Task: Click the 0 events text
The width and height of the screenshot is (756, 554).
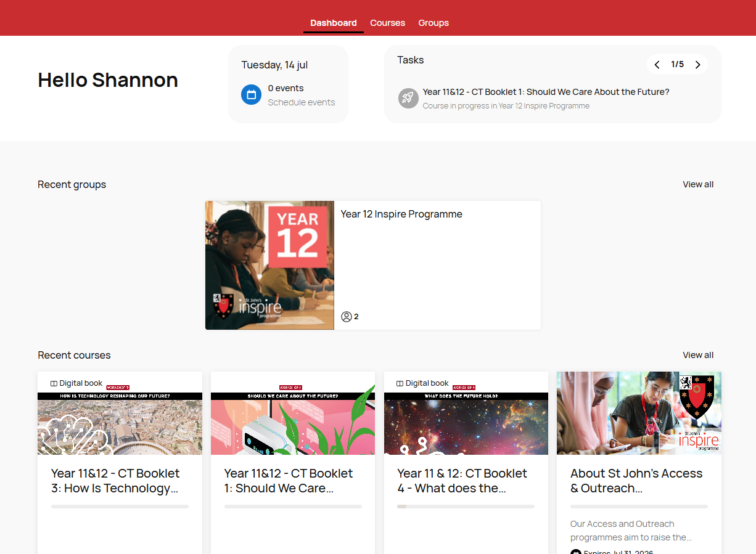Action: [286, 88]
